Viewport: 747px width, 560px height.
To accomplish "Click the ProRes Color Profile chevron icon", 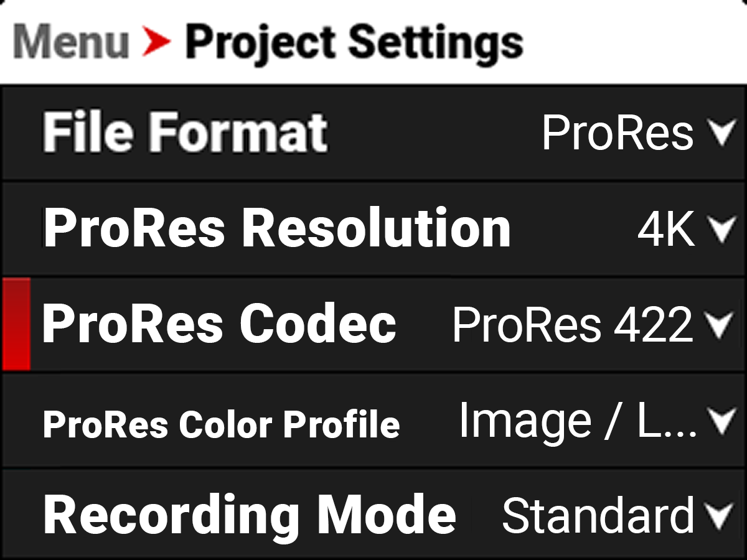I will tap(722, 422).
